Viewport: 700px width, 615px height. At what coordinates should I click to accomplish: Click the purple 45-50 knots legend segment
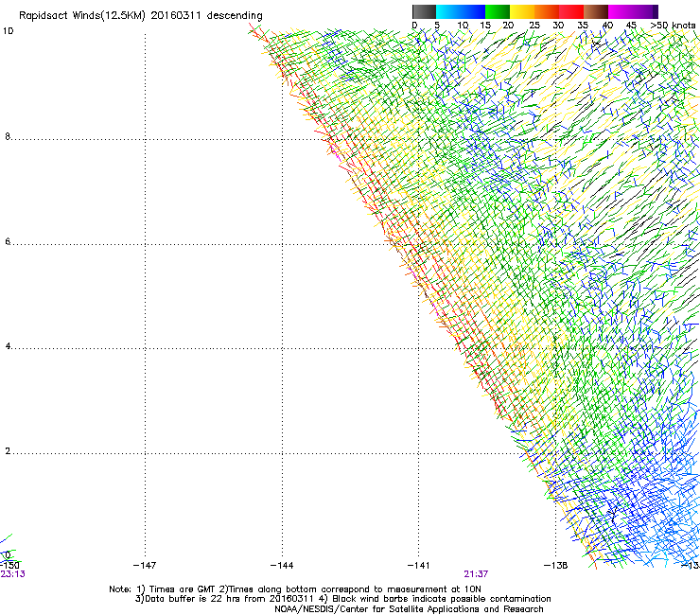point(645,11)
